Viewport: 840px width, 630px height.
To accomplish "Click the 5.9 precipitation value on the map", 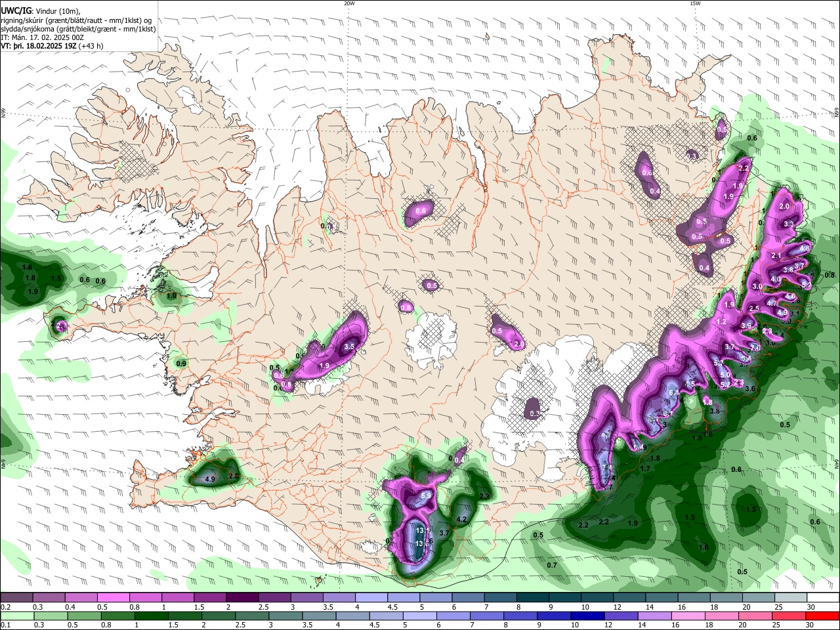I will click(425, 495).
